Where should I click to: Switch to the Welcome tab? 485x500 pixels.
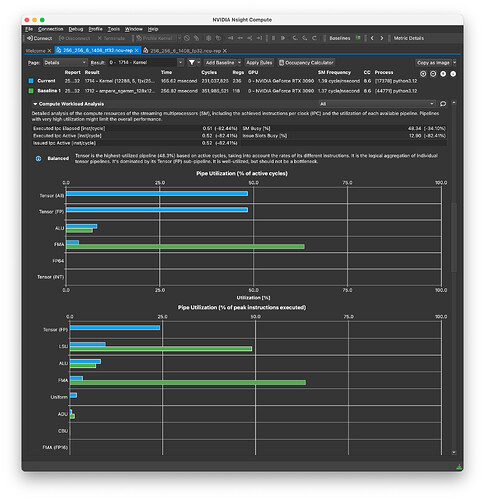(x=36, y=51)
